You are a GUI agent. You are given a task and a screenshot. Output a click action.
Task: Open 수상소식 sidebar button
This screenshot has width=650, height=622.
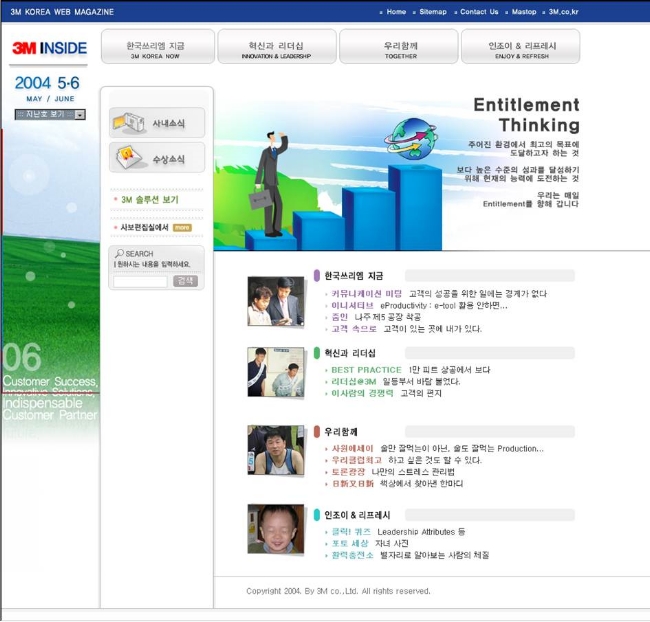[157, 158]
